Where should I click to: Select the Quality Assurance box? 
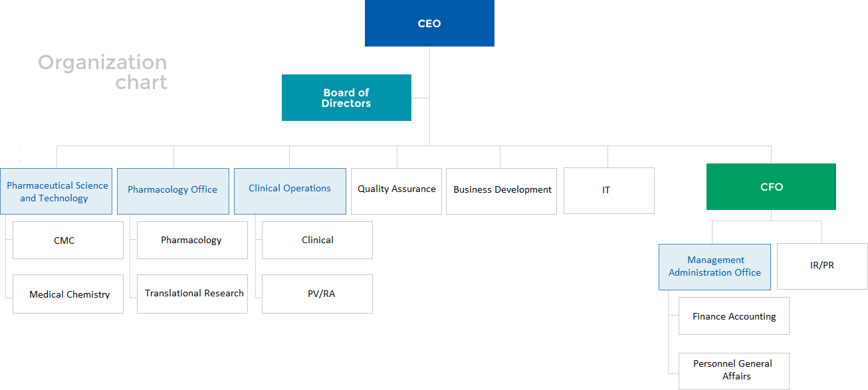click(396, 191)
